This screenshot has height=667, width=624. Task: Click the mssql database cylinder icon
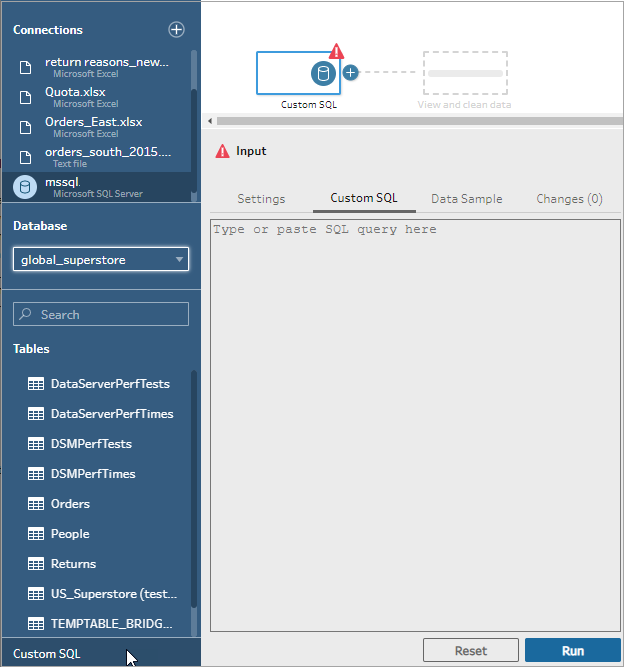click(x=25, y=187)
